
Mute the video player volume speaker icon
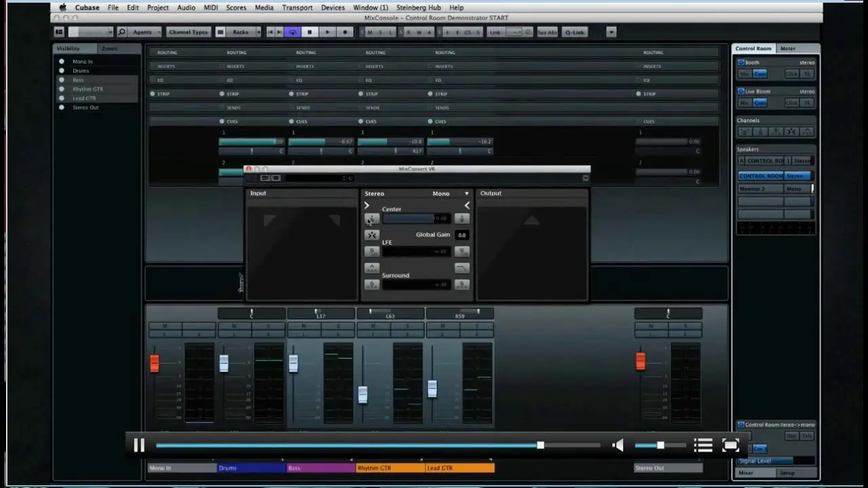tap(618, 445)
